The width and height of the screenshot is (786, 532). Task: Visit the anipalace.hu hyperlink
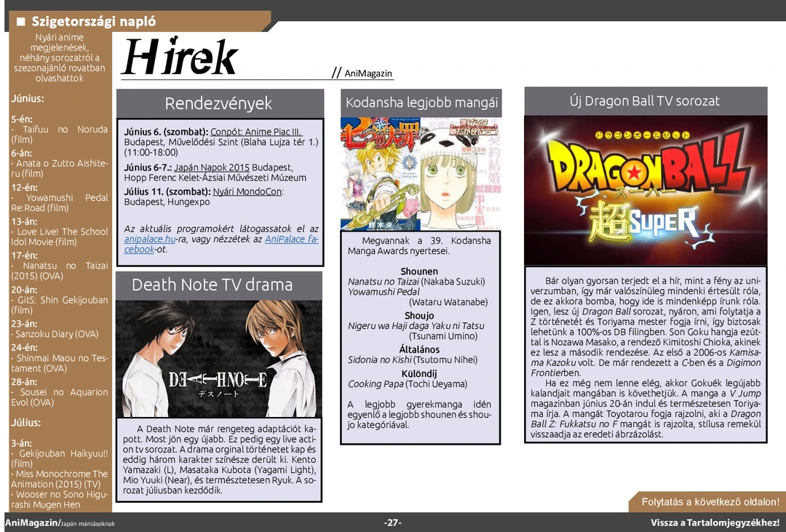(149, 239)
